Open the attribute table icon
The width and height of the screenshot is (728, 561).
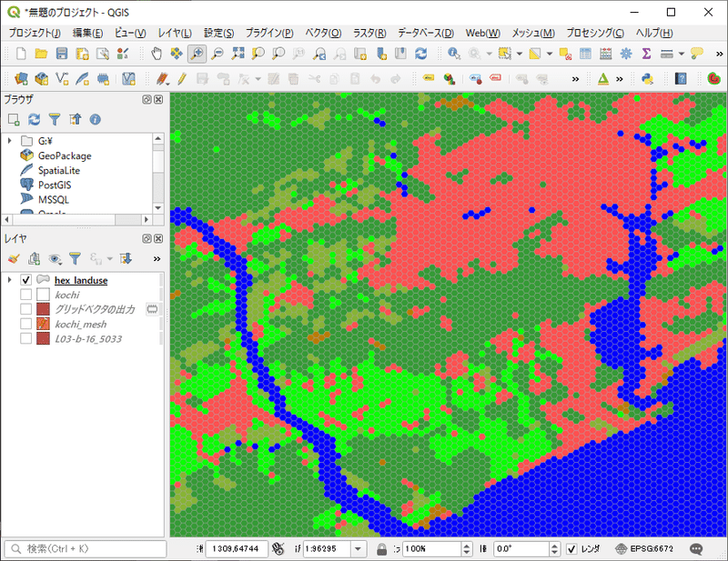(x=585, y=54)
